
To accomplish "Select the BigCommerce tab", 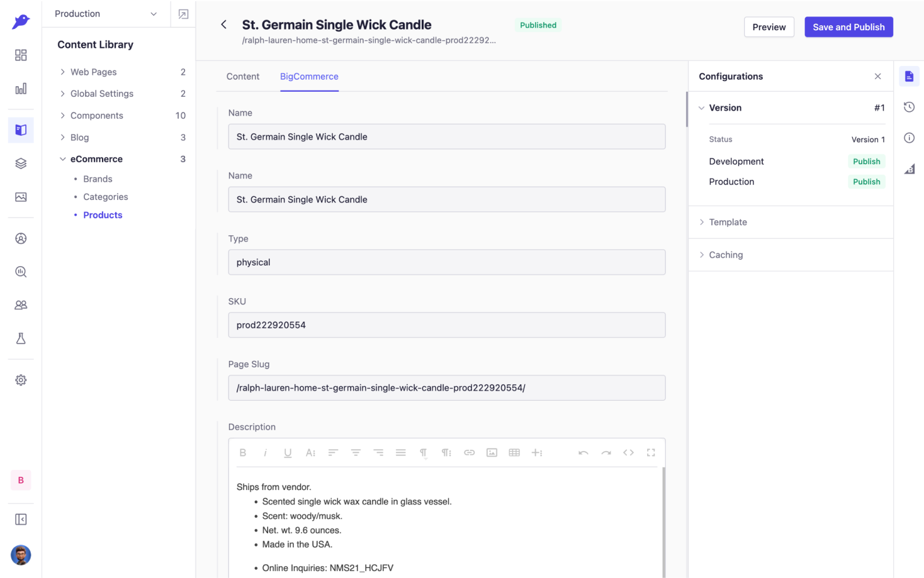I will click(309, 77).
